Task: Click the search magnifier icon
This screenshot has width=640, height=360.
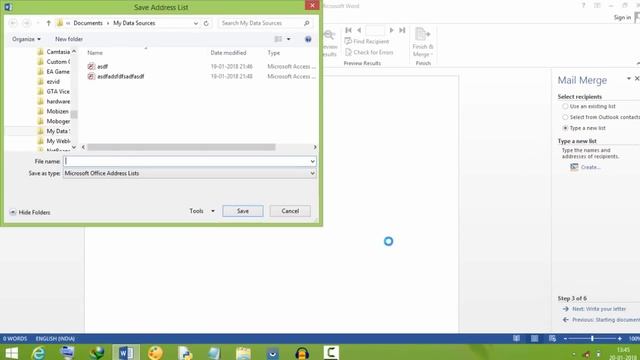Action: point(307,23)
